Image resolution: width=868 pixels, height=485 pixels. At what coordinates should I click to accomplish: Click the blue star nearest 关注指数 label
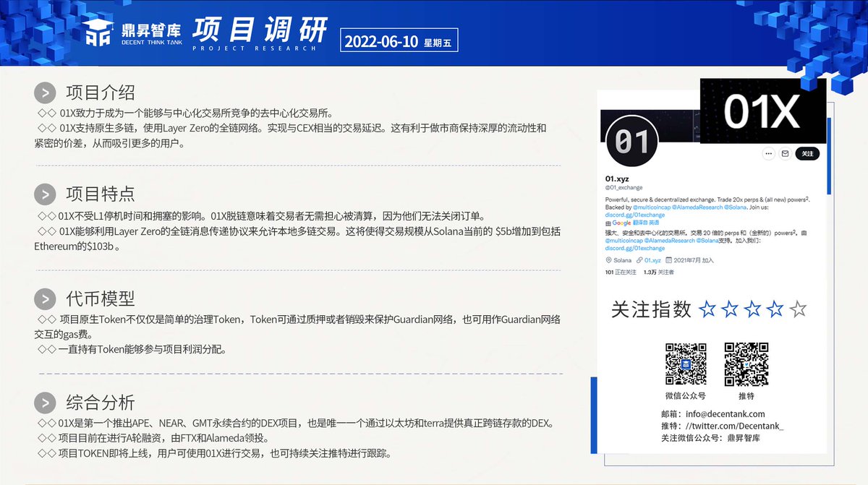(707, 310)
